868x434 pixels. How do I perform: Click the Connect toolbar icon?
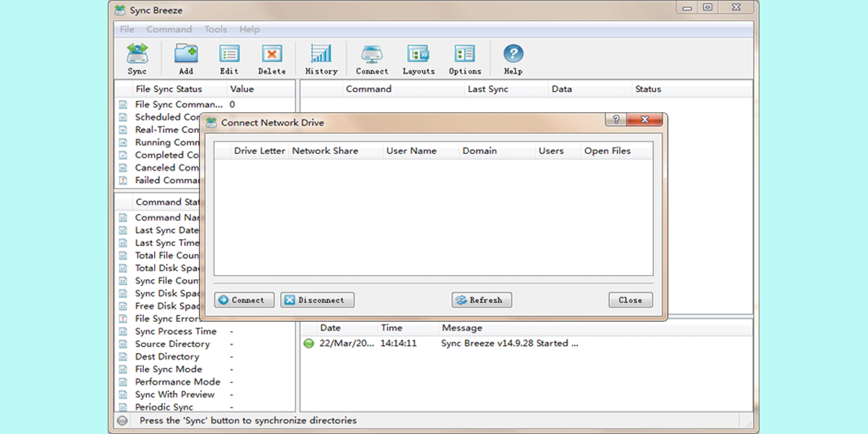372,59
